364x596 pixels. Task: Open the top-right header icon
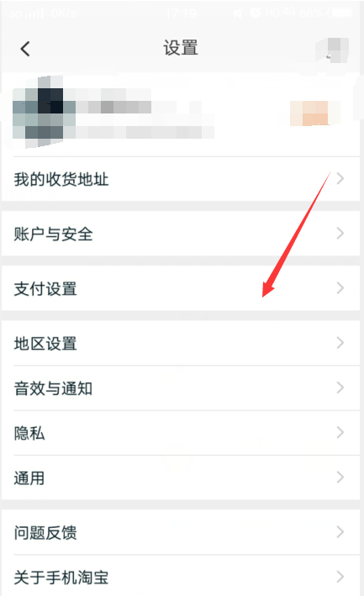tap(332, 50)
